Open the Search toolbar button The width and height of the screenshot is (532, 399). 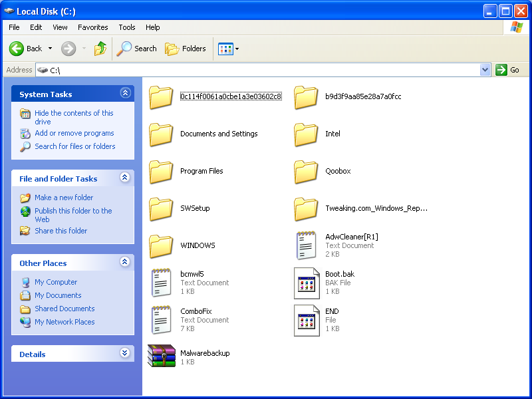(x=137, y=49)
